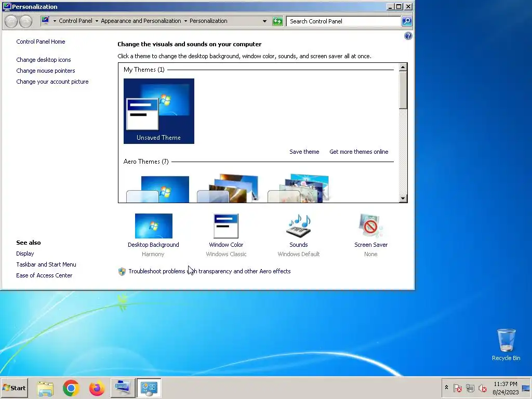Click the Search Control Panel field
The width and height of the screenshot is (532, 399).
(343, 21)
